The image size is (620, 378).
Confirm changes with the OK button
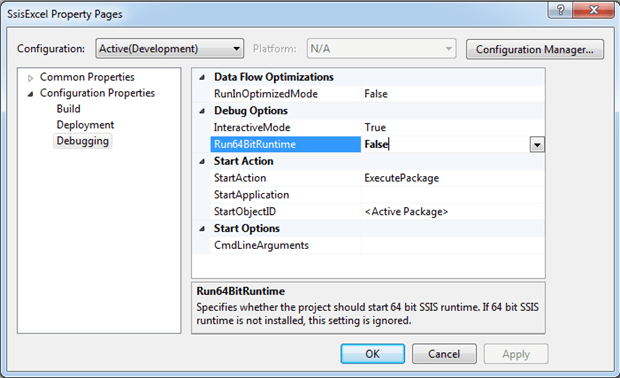point(372,353)
